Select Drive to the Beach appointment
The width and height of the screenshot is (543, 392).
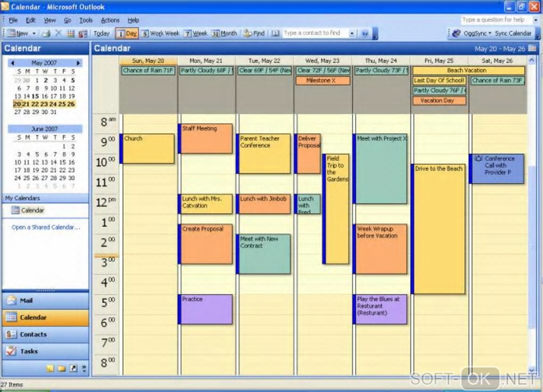439,229
